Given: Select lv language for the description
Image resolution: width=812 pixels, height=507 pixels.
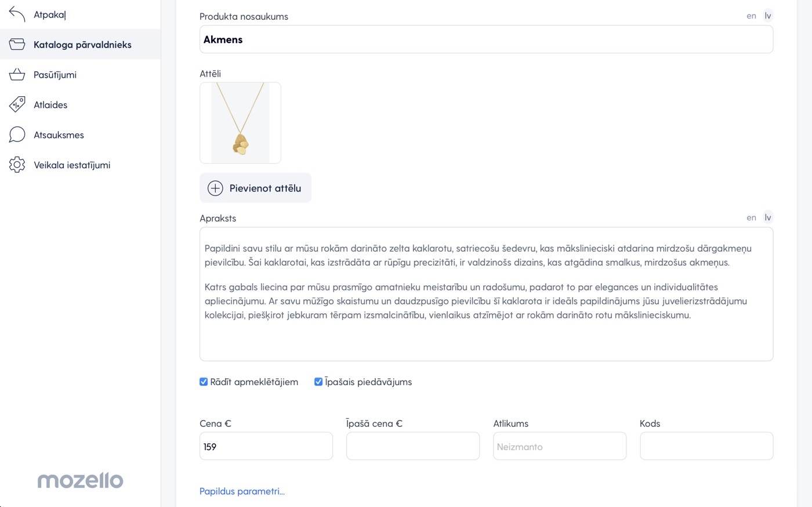Looking at the screenshot, I should tap(768, 218).
